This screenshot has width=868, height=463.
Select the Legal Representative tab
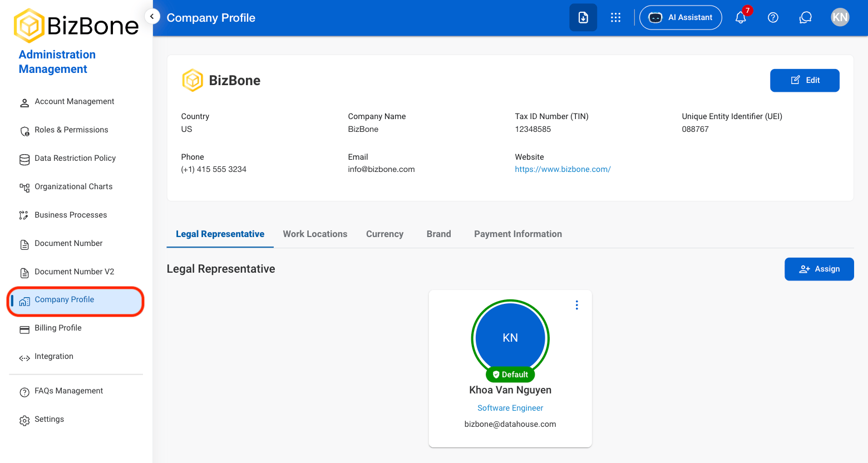pos(220,234)
